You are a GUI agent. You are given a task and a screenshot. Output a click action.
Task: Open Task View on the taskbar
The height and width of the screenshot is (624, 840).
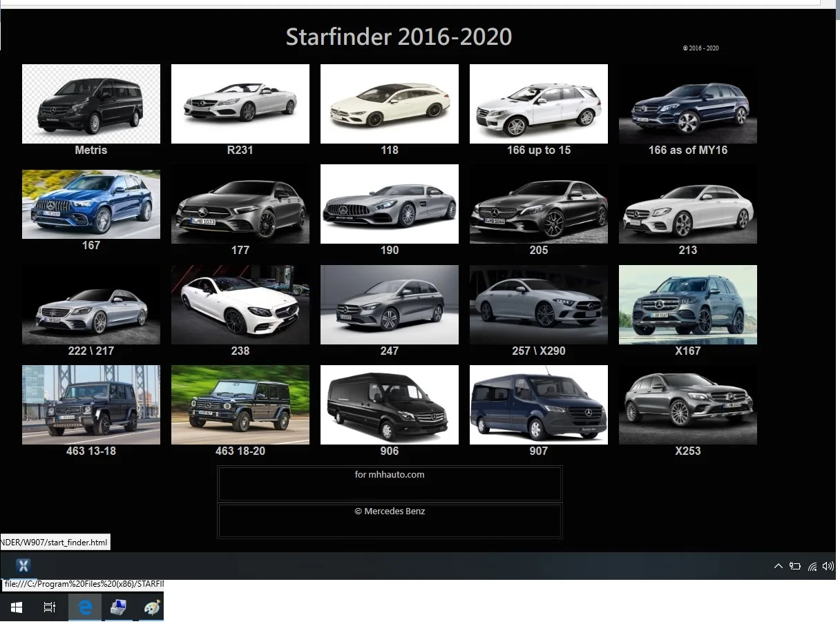click(50, 607)
